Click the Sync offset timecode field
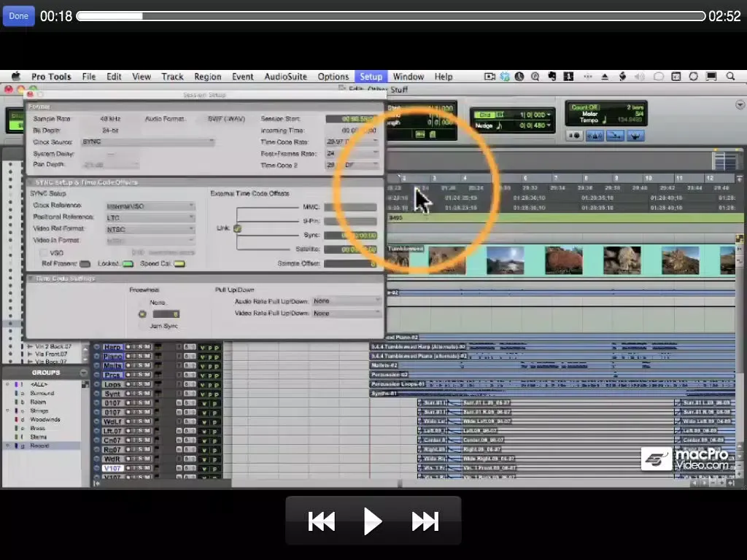Screen dimensions: 747x560 point(350,236)
